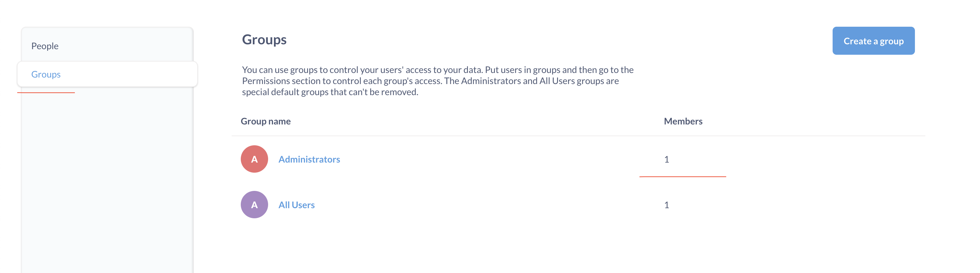Click Create a group
The width and height of the screenshot is (980, 273).
pos(874,41)
